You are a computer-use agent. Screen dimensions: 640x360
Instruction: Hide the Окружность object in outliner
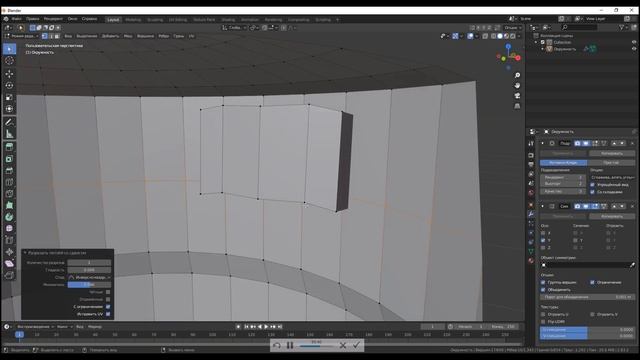point(634,49)
